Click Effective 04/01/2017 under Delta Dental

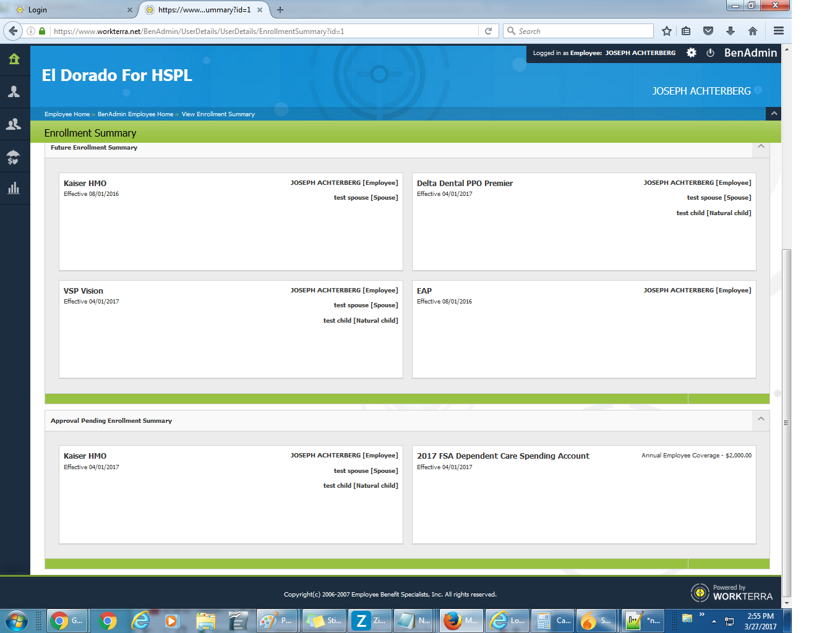point(444,194)
